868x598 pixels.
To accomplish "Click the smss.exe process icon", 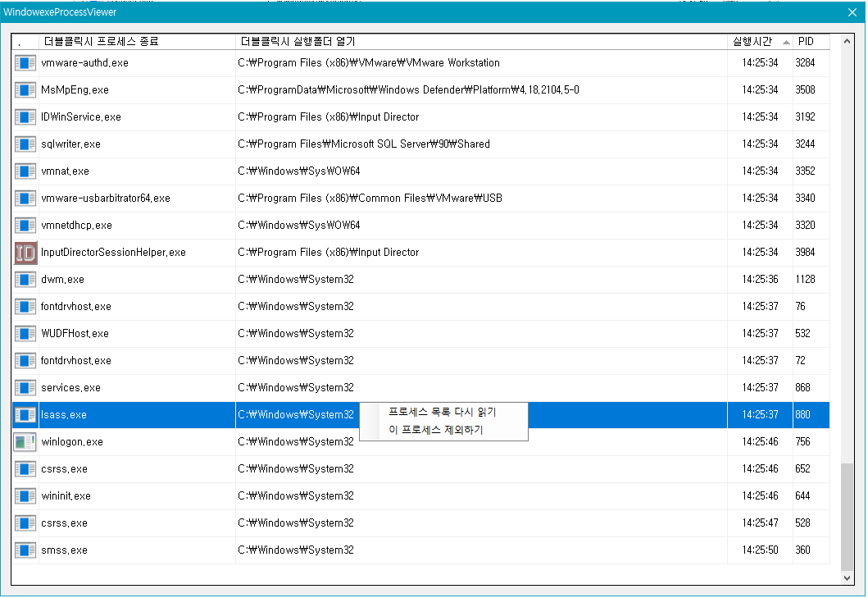I will tap(25, 550).
